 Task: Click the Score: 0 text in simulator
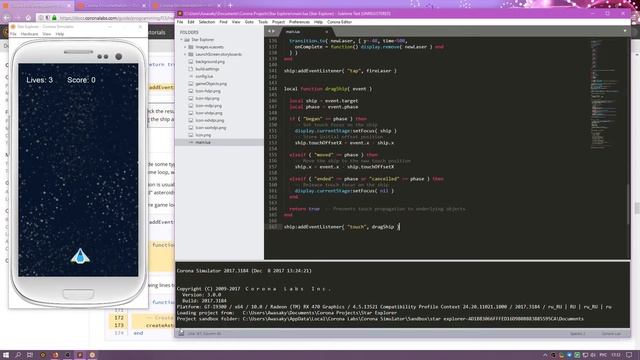click(81, 80)
